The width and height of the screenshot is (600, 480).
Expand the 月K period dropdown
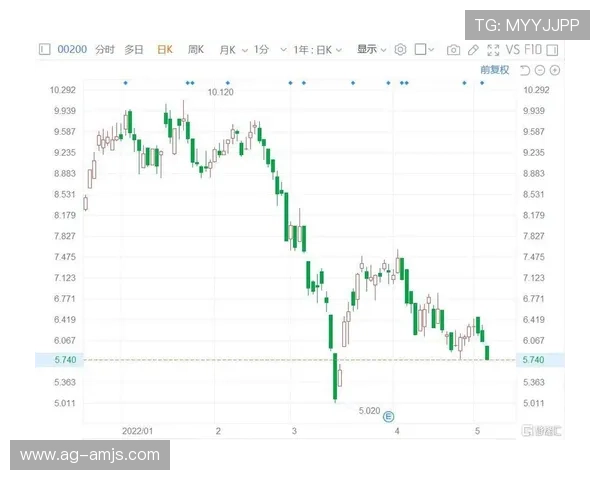pos(232,49)
